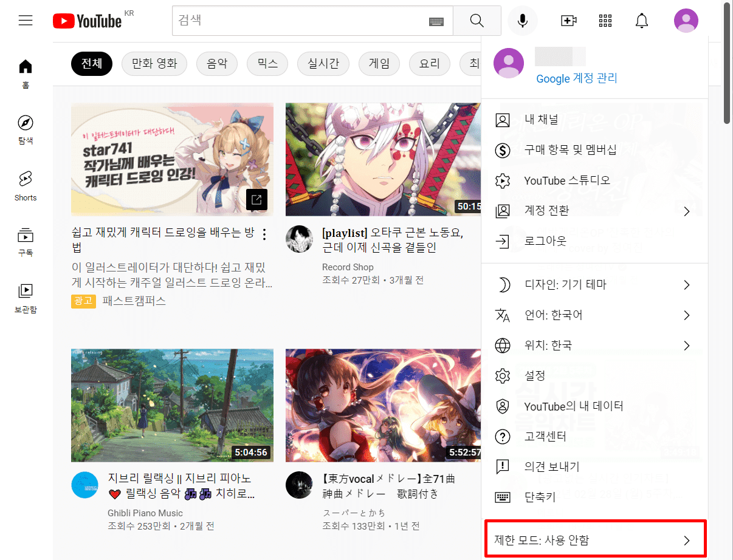
Task: Open 고객센터 help item
Action: point(594,436)
